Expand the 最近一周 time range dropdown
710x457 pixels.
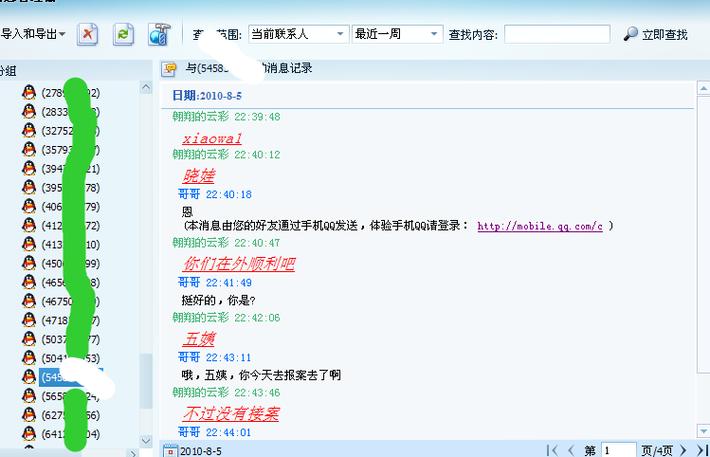396,34
